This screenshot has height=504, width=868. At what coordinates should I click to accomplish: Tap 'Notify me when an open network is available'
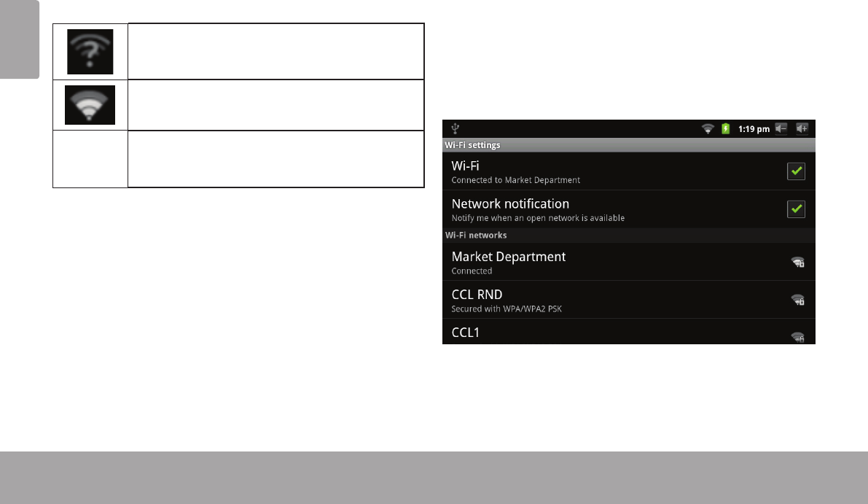pyautogui.click(x=538, y=218)
